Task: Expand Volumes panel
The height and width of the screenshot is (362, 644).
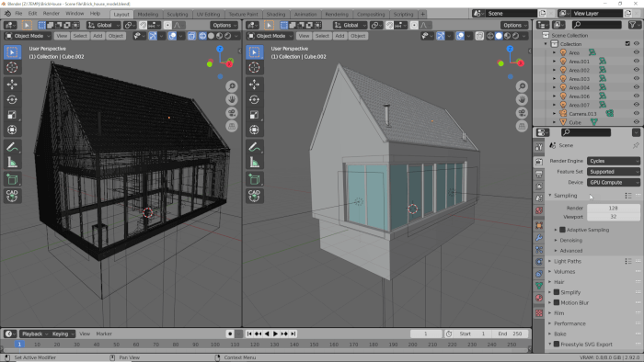Action: (564, 271)
